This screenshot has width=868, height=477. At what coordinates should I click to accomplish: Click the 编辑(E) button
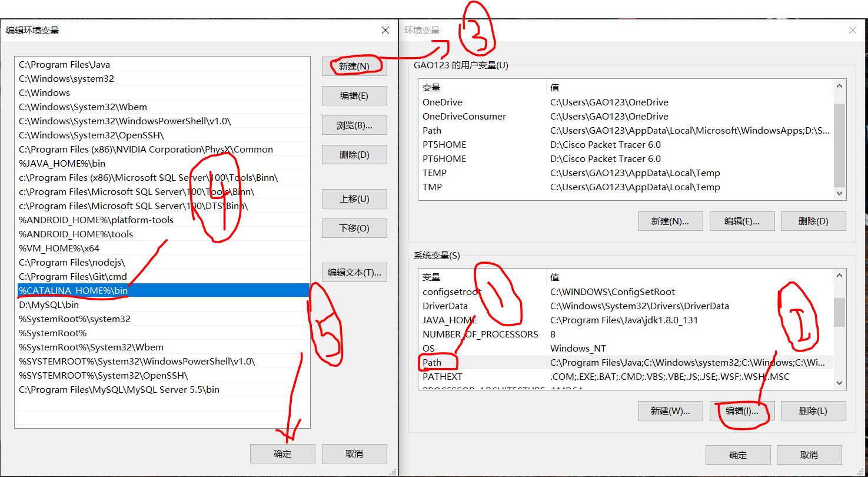(354, 95)
